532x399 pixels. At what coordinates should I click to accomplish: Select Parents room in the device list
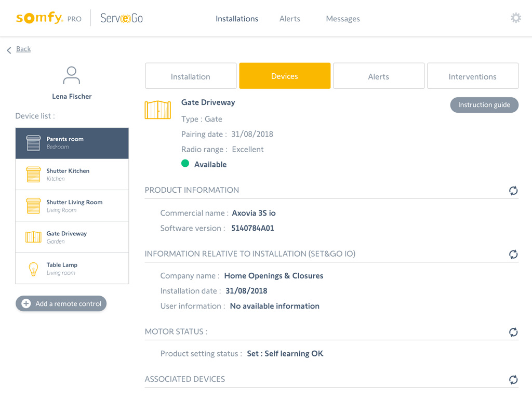[72, 143]
